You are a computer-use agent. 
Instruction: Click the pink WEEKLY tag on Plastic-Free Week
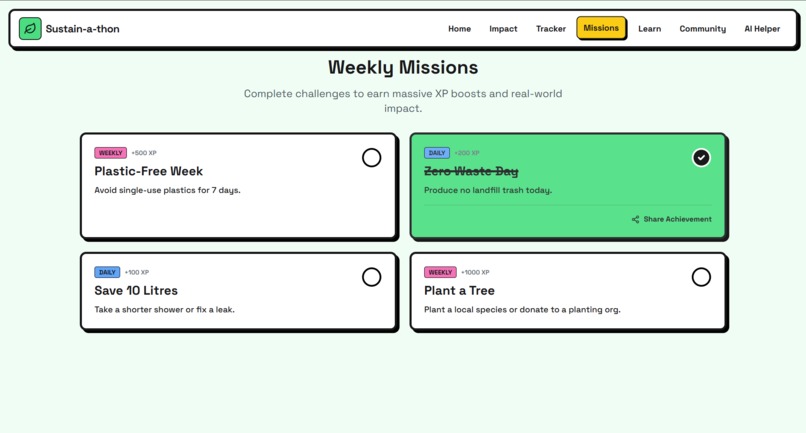[111, 153]
